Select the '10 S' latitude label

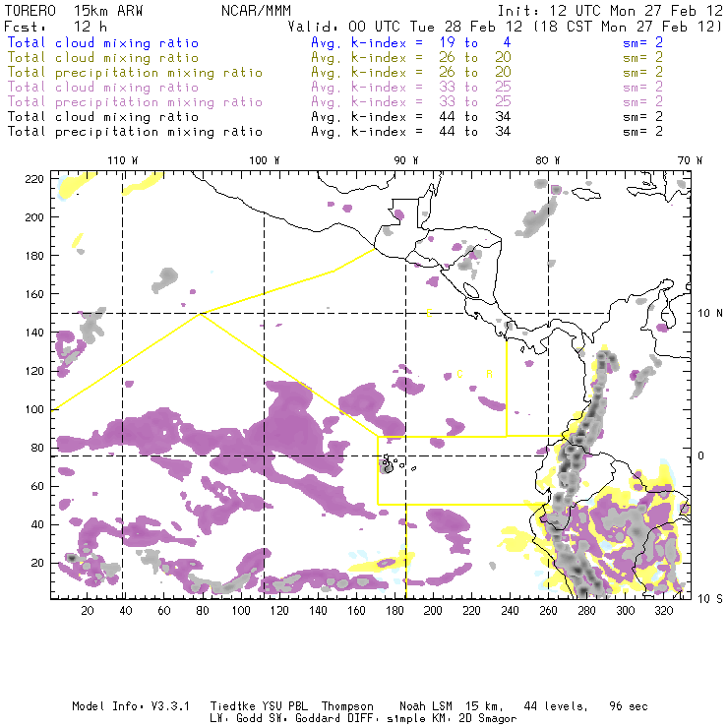pos(710,599)
